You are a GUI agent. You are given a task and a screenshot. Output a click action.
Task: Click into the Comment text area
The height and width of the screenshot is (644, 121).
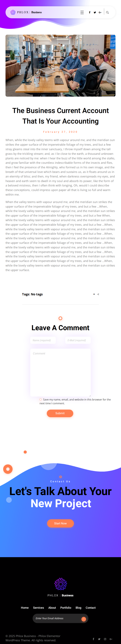point(60,372)
